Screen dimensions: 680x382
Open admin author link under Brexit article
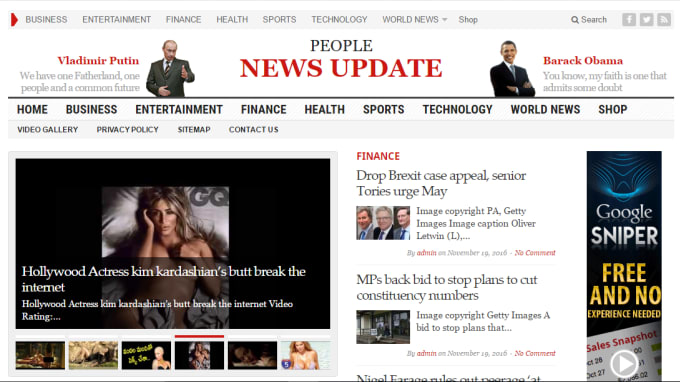coord(426,253)
